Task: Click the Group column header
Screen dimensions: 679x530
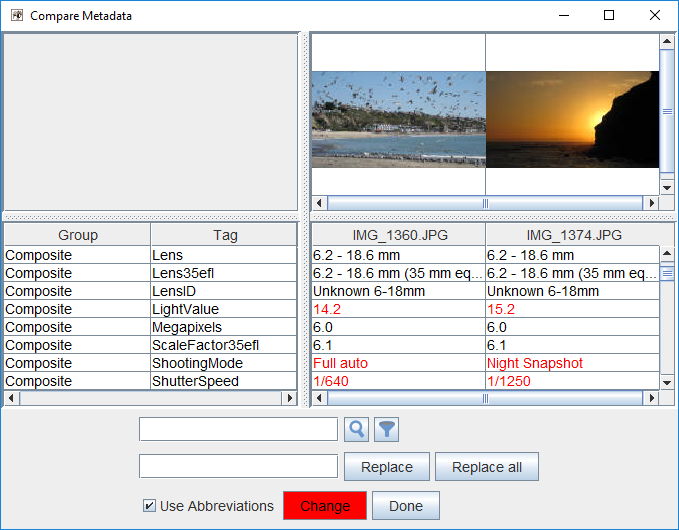Action: (78, 235)
